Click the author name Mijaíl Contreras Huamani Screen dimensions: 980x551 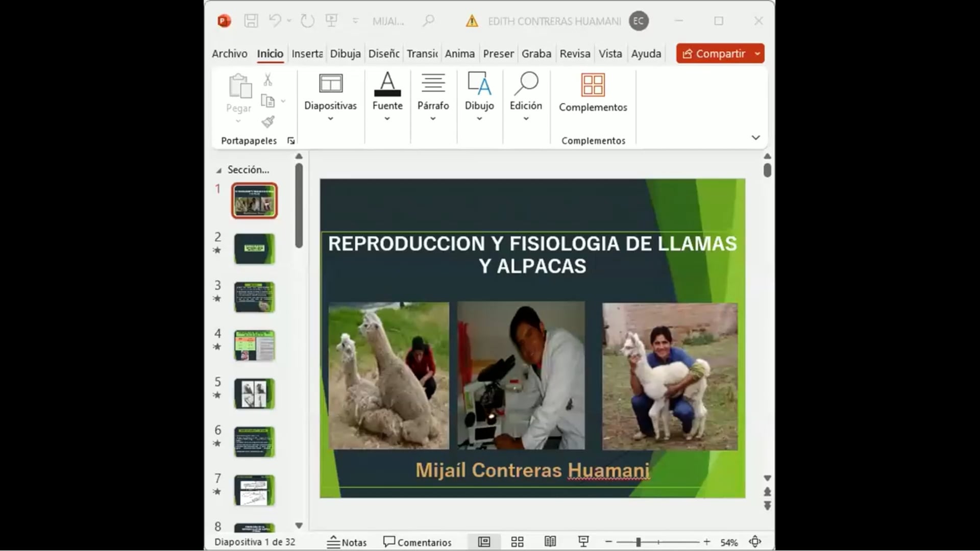click(532, 470)
